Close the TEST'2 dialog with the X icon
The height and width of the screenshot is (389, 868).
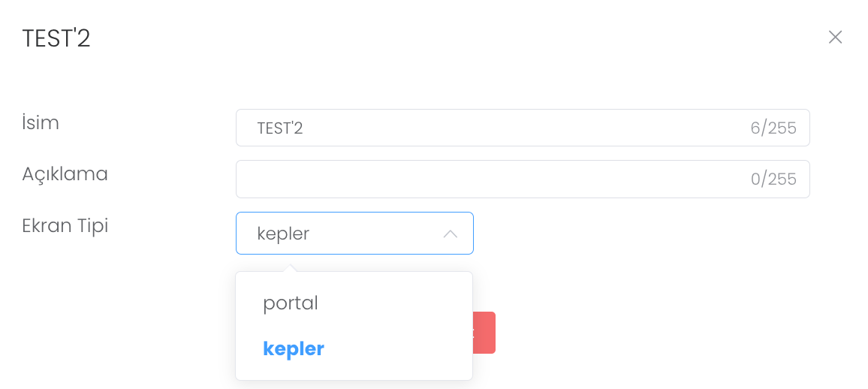(x=835, y=38)
